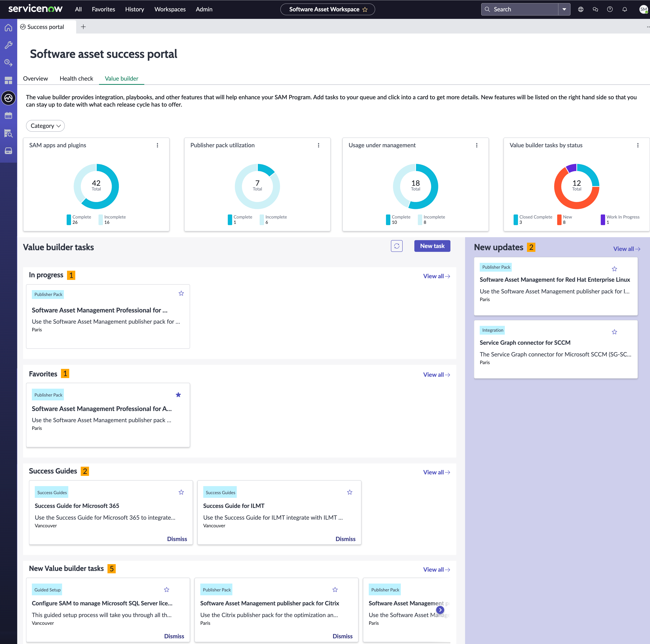Screen dimensions: 650x644
Task: Open the History menu
Action: 135,9
